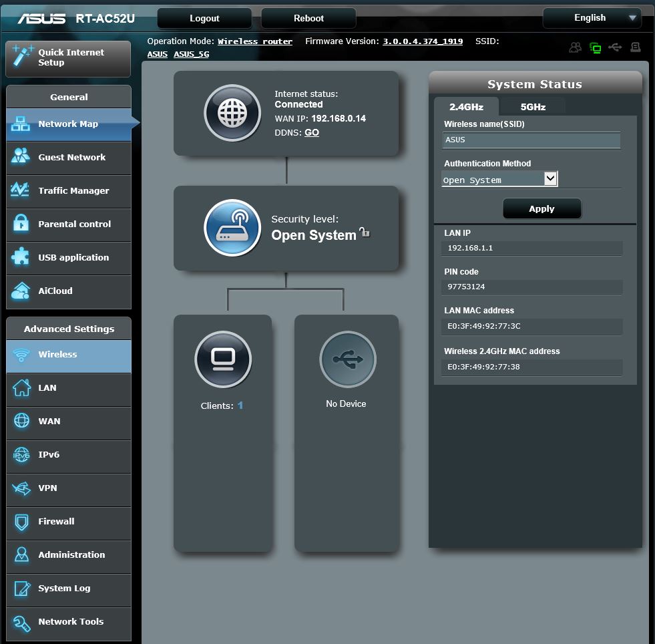Click the Quick Internet Setup button label
This screenshot has width=655, height=644.
click(71, 57)
